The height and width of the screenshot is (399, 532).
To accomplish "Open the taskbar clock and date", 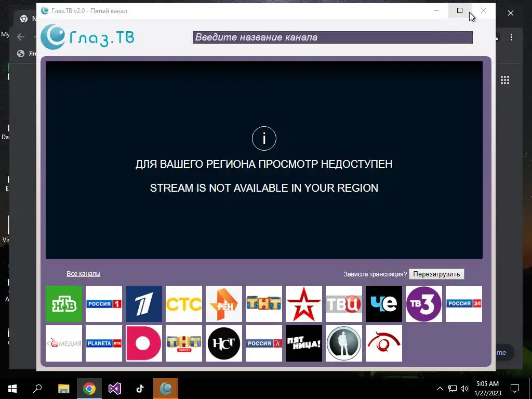I will (x=487, y=389).
